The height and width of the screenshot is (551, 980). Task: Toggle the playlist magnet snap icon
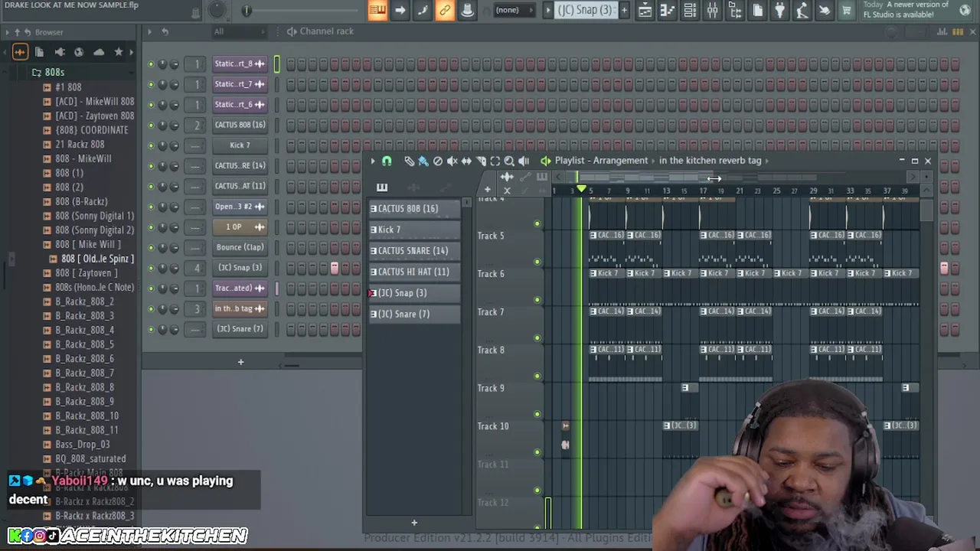pyautogui.click(x=387, y=161)
